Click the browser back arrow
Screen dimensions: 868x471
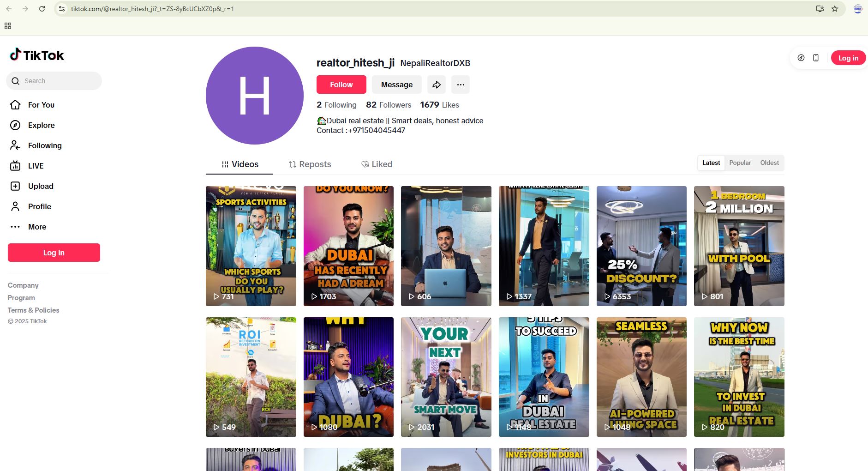9,9
